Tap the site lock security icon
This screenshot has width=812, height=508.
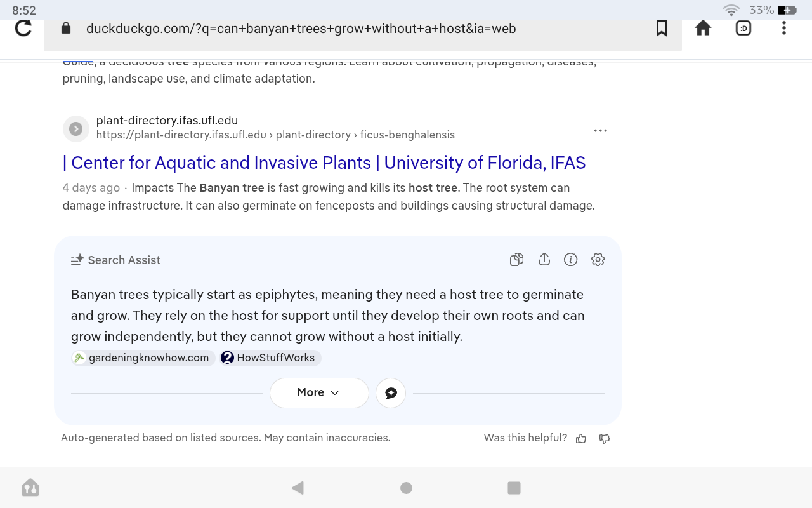pyautogui.click(x=65, y=29)
